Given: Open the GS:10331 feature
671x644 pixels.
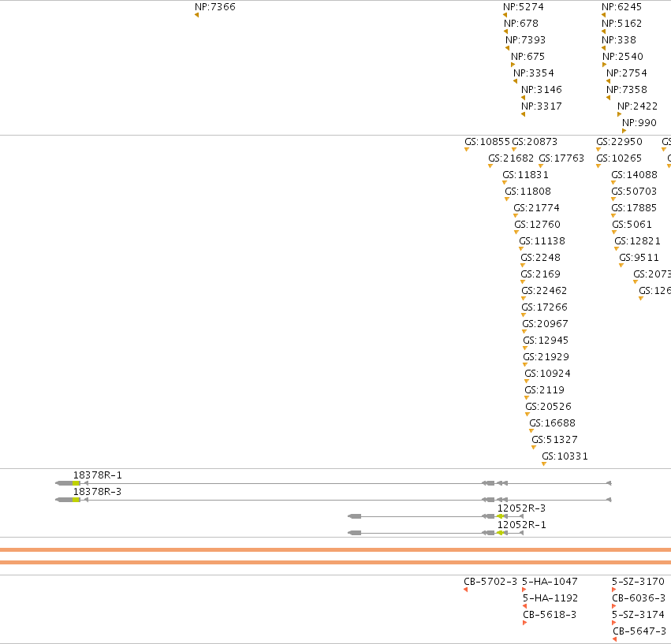Looking at the screenshot, I should click(565, 456).
